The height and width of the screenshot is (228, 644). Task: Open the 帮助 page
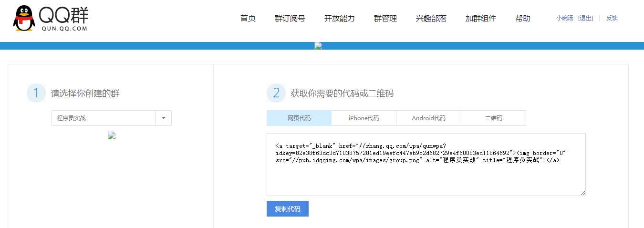pos(523,19)
